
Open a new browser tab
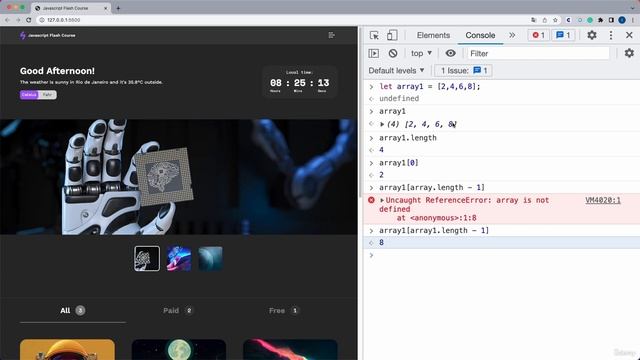tap(118, 8)
